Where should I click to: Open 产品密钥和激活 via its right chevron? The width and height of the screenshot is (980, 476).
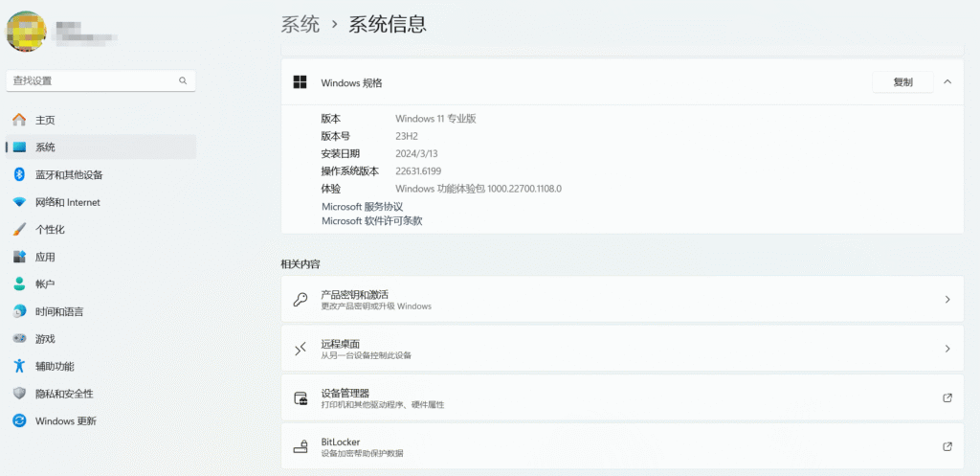tap(947, 299)
